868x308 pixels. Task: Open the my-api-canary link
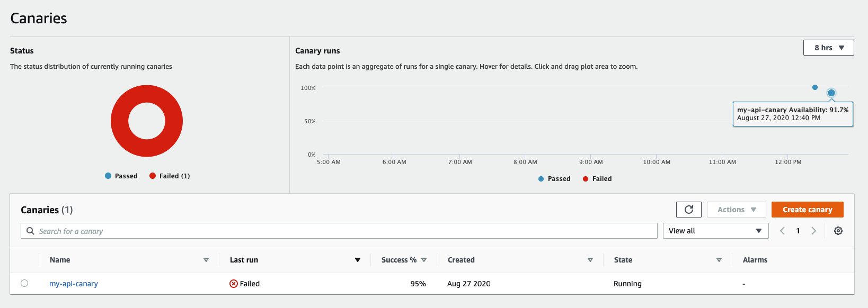tap(74, 284)
